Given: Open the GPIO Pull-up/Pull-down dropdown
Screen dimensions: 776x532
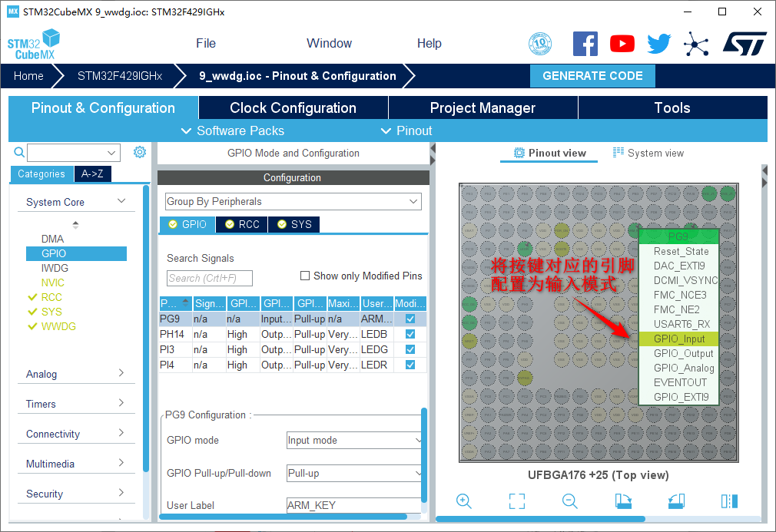Looking at the screenshot, I should coord(354,473).
